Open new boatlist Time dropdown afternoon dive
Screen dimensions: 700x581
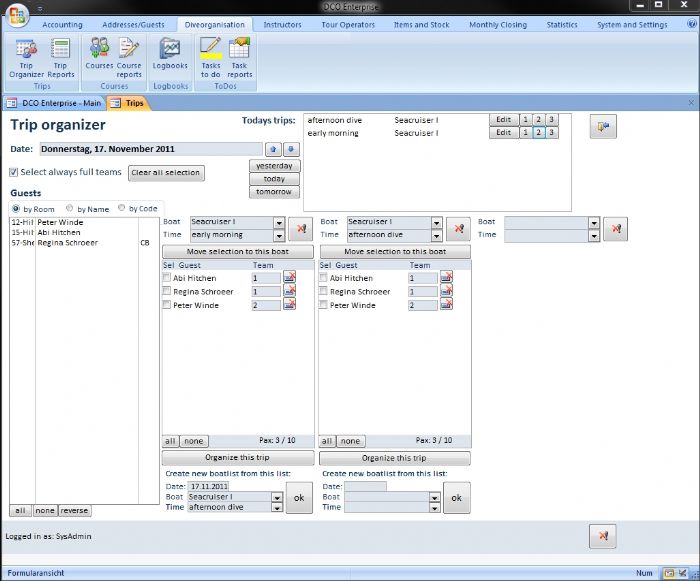tap(277, 507)
